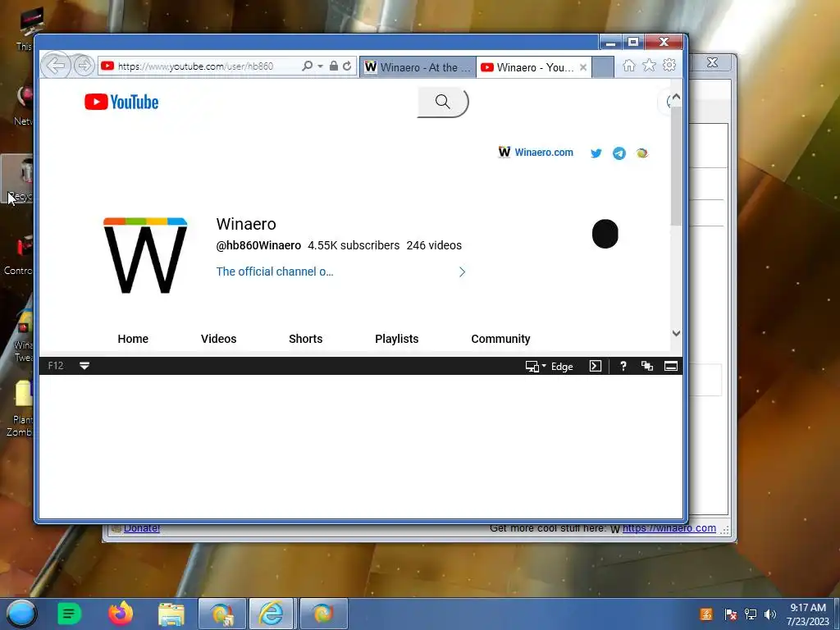Viewport: 840px width, 630px height.
Task: Click the F12 tools help question mark
Action: coord(623,366)
